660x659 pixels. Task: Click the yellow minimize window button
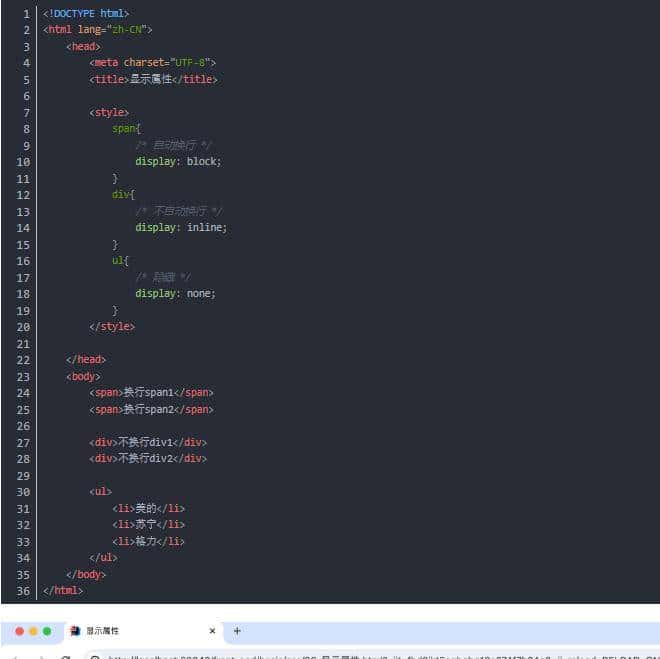click(33, 631)
